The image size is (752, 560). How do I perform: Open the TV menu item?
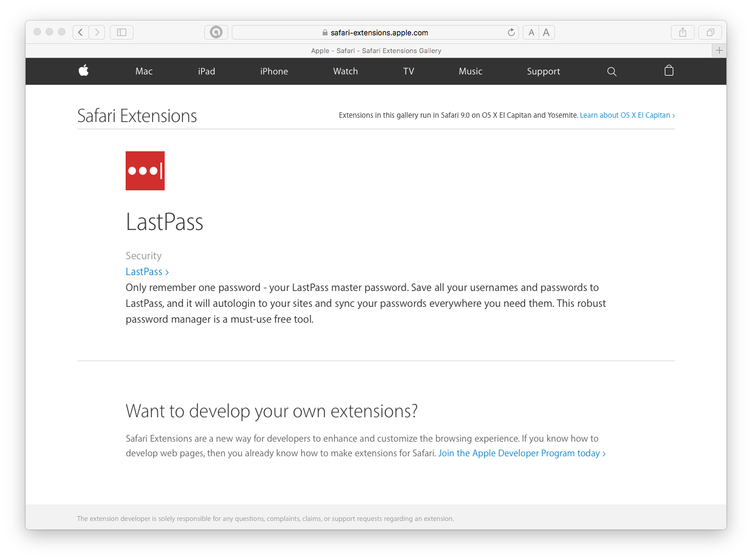[x=409, y=71]
